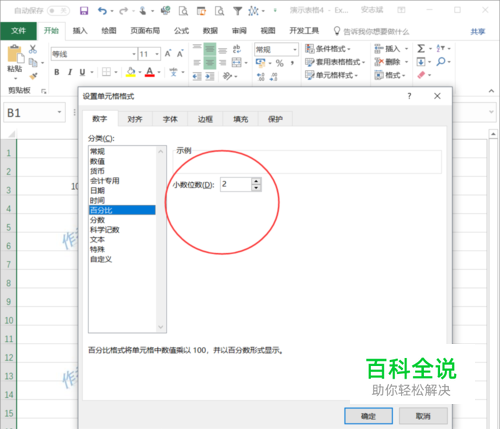
Task: Expand 单元格样式 cell styles menu
Action: click(x=331, y=75)
